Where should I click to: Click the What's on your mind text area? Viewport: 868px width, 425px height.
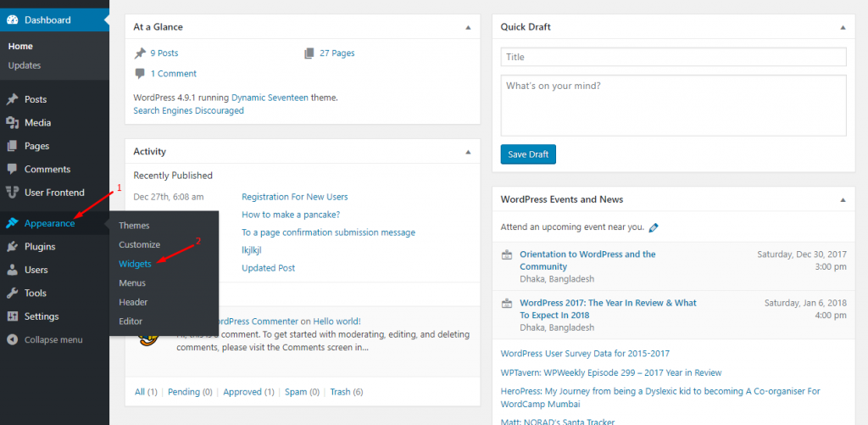(x=673, y=105)
